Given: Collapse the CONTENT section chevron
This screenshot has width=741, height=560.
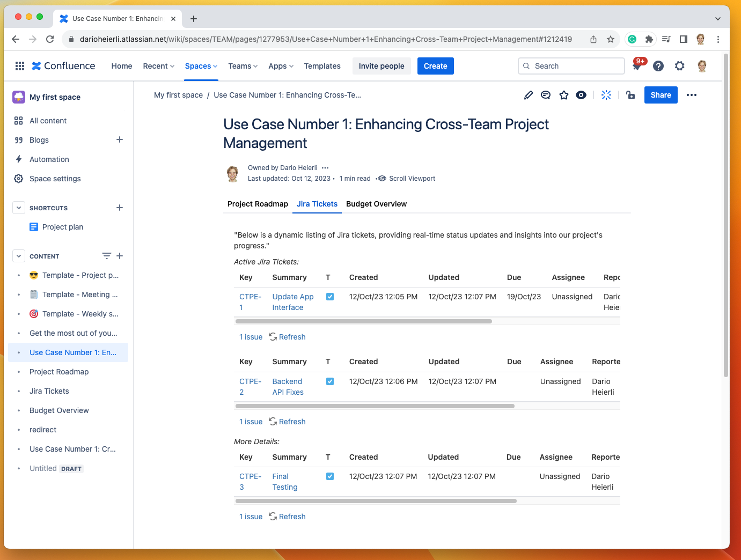Looking at the screenshot, I should point(19,256).
